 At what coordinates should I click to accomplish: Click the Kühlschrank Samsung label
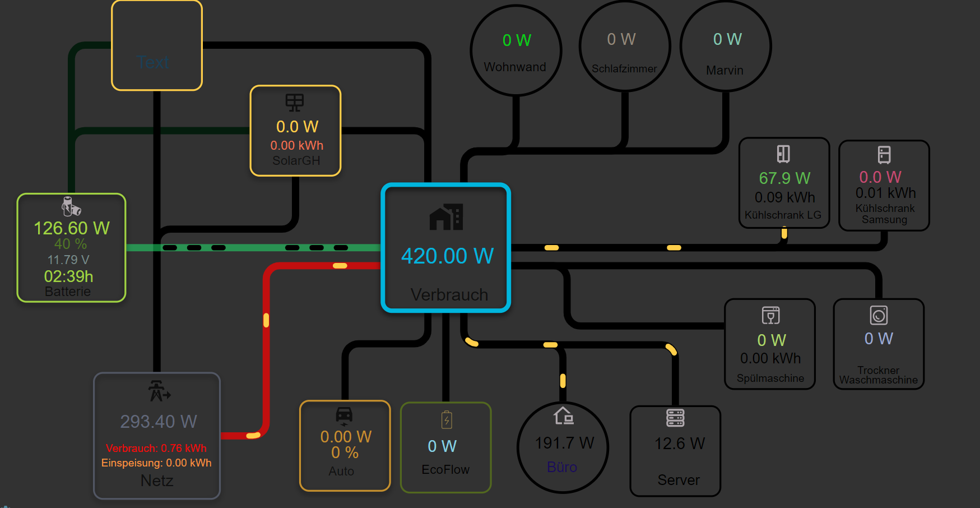885,214
